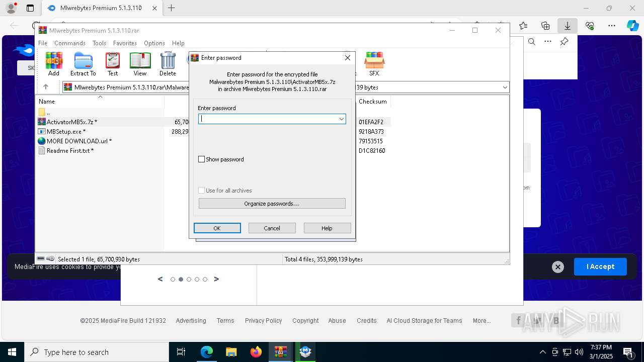The image size is (644, 362).
Task: Open the Edge Collections icon
Action: coord(545,26)
